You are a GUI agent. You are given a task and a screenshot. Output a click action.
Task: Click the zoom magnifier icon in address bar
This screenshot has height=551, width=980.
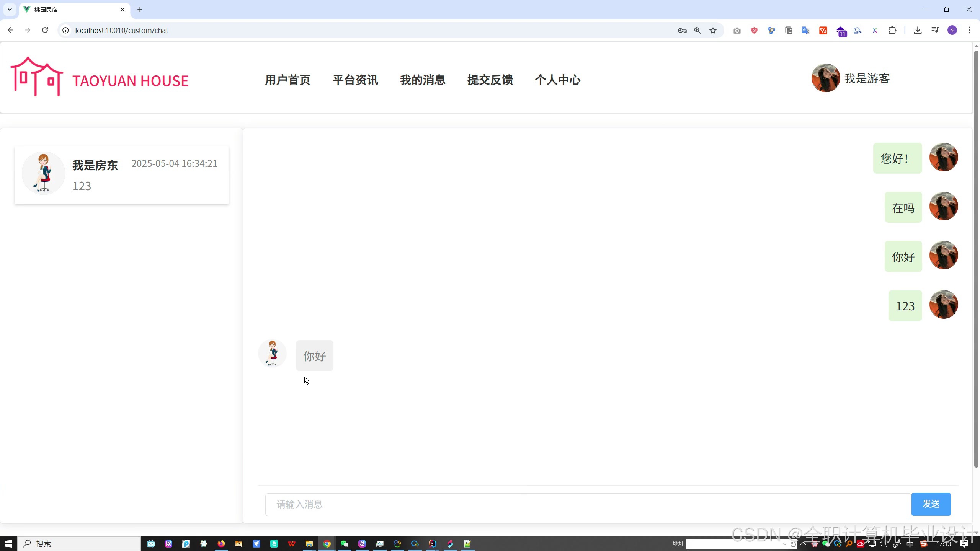point(697,30)
